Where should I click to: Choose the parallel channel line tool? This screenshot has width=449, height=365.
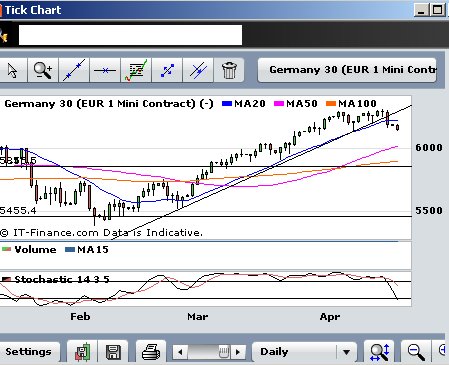click(198, 70)
